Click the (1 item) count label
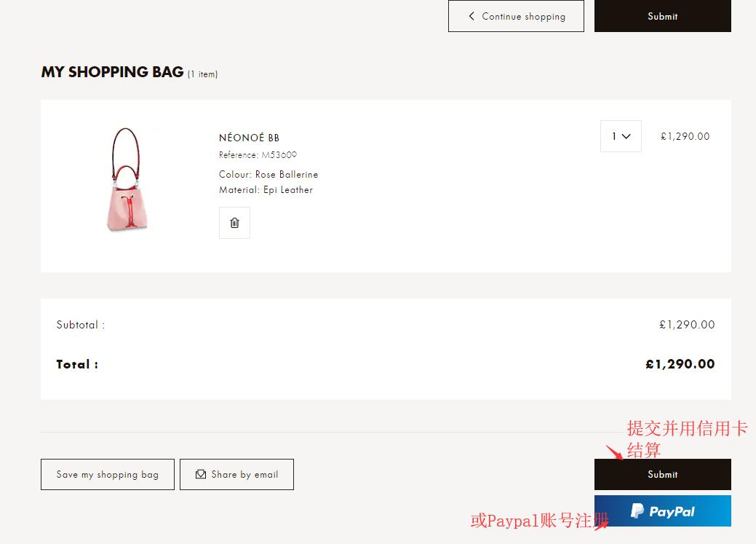 click(x=202, y=74)
